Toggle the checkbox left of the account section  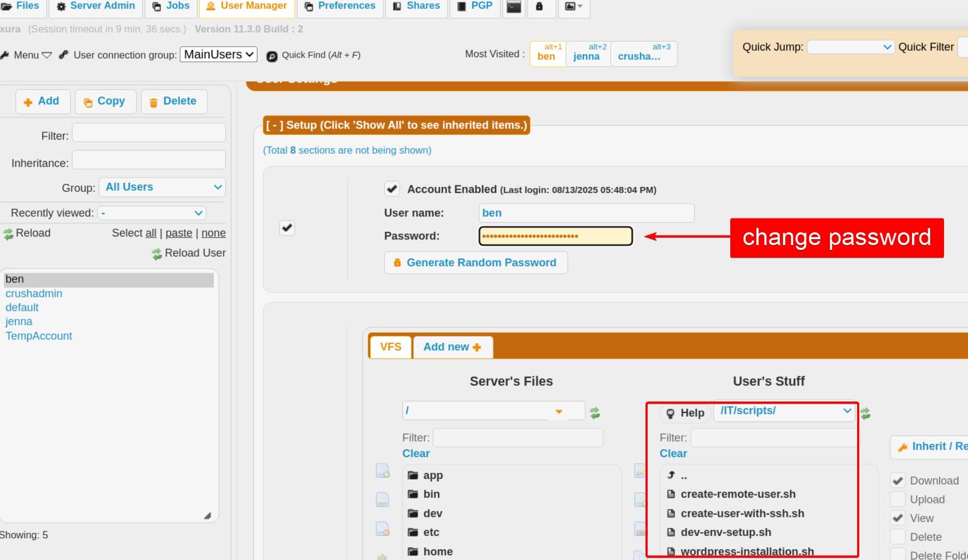point(287,228)
